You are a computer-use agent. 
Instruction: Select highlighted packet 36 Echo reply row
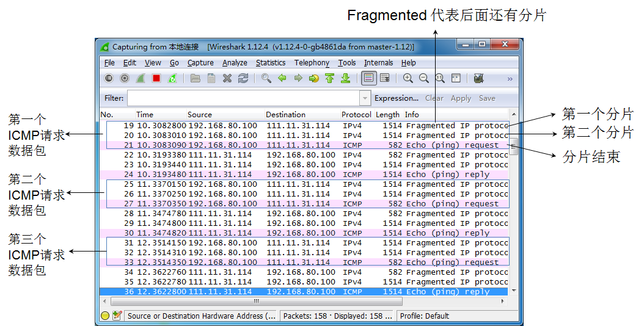304,292
